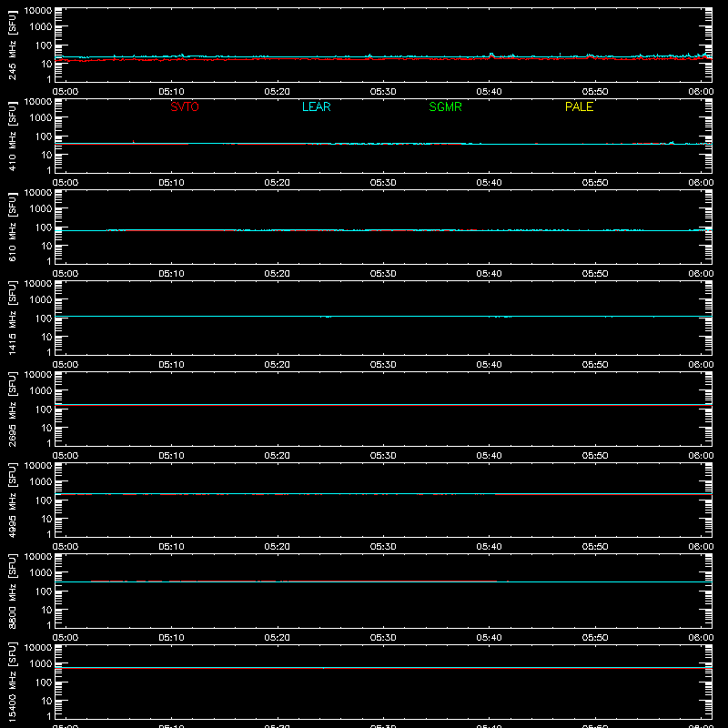
Task: Click 05:30 time label below 2695 MHz panel
Action: (383, 456)
